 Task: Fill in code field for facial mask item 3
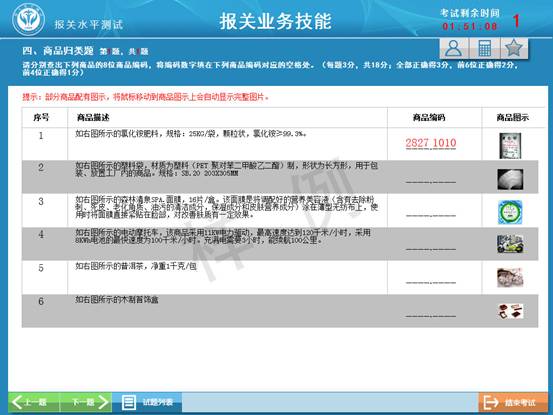click(x=431, y=212)
